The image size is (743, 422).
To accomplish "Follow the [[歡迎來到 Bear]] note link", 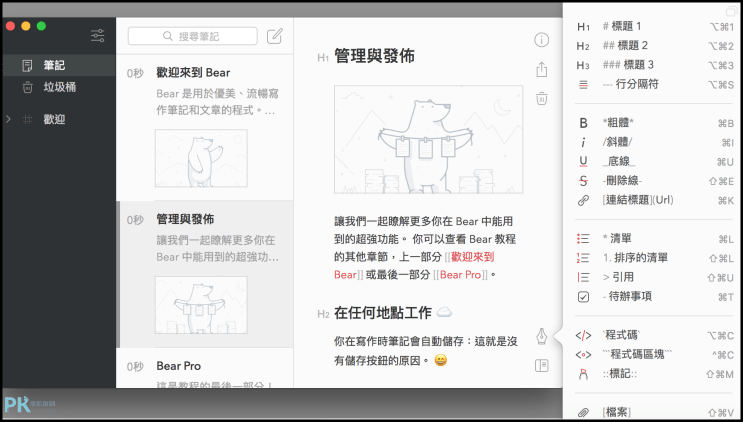I will tap(414, 266).
